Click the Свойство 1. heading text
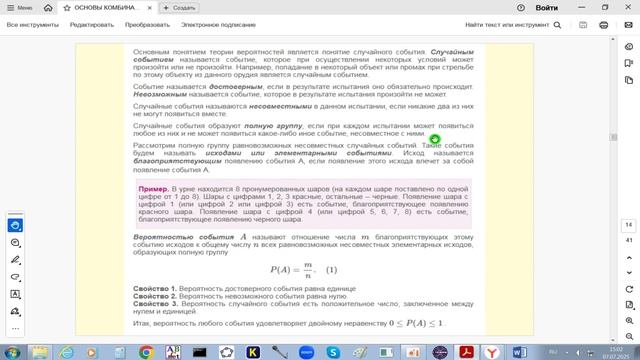The width and height of the screenshot is (640, 360). click(155, 289)
